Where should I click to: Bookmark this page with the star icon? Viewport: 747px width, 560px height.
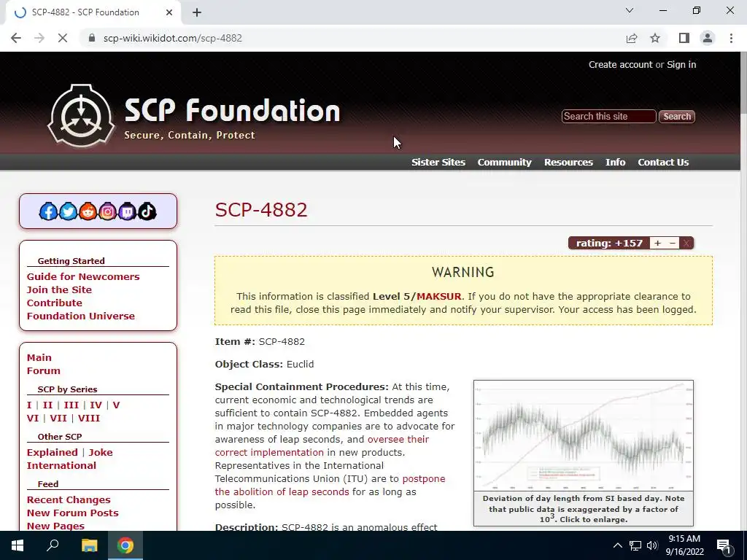655,38
